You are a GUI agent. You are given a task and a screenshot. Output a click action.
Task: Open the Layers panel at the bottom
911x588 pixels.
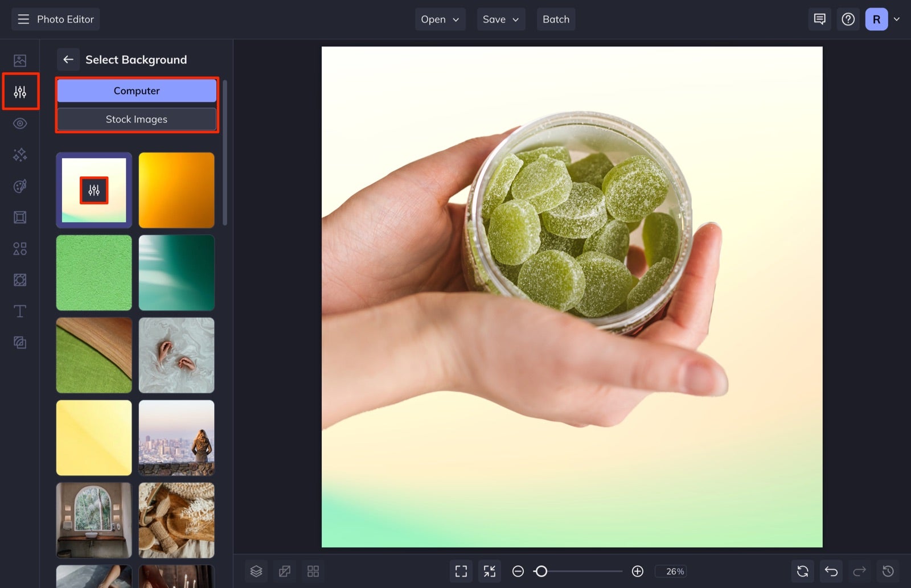[256, 571]
